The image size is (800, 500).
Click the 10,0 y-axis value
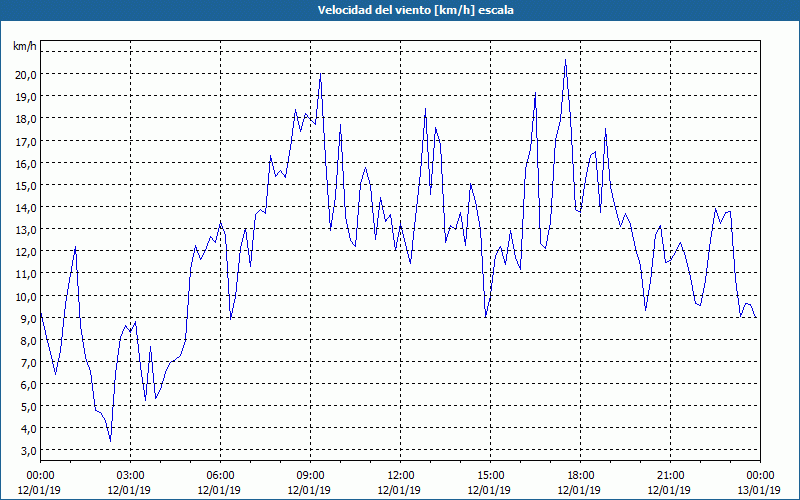tap(26, 296)
